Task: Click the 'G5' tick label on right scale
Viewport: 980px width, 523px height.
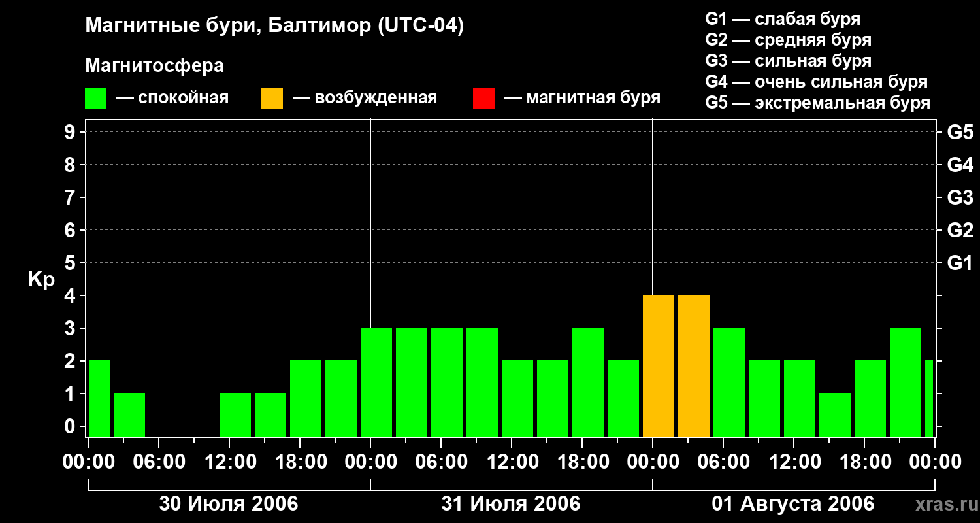Action: point(960,132)
